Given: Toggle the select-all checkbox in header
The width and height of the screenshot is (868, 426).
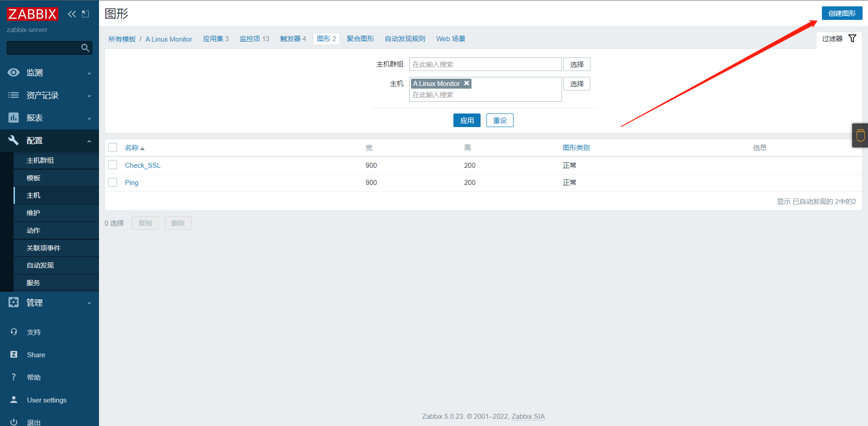Looking at the screenshot, I should coord(113,147).
